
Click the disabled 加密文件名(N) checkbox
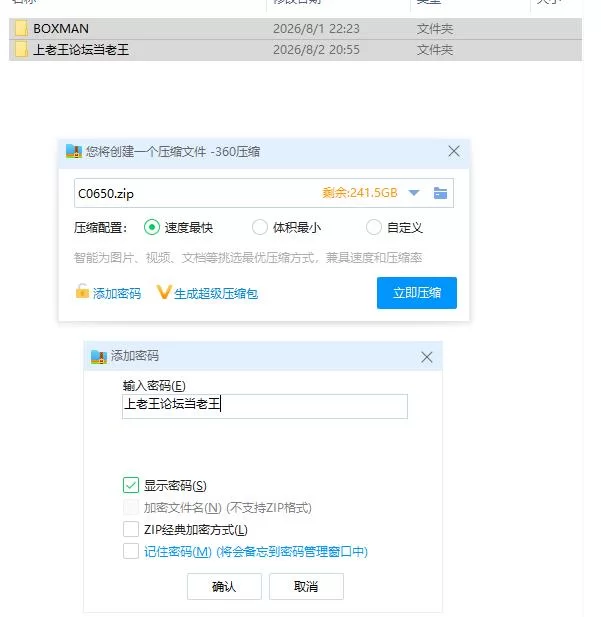[131, 507]
